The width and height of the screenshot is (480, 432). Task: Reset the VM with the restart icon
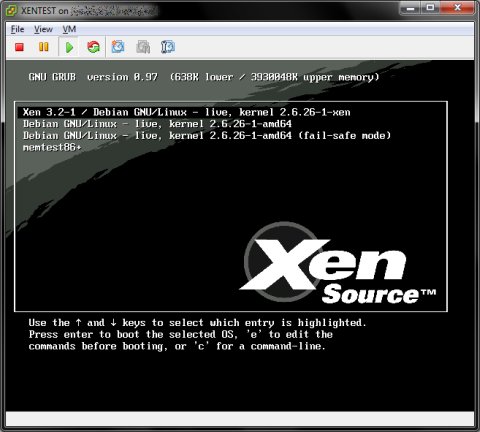[x=93, y=47]
